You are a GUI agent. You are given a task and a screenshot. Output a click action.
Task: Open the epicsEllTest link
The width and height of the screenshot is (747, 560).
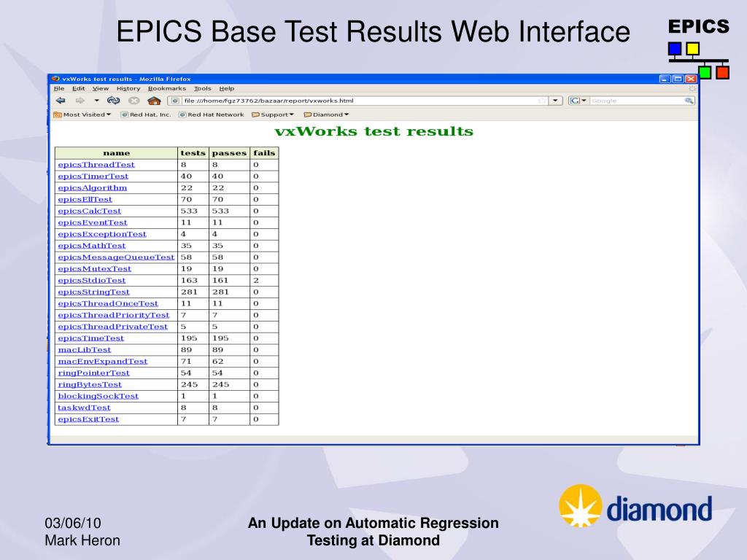[x=85, y=200]
